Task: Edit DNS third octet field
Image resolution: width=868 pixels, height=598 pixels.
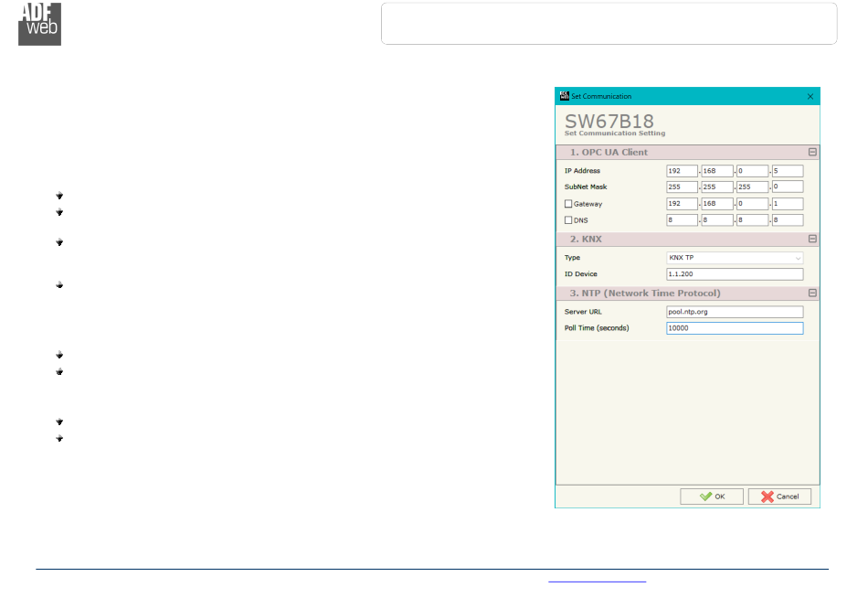Action: click(752, 220)
